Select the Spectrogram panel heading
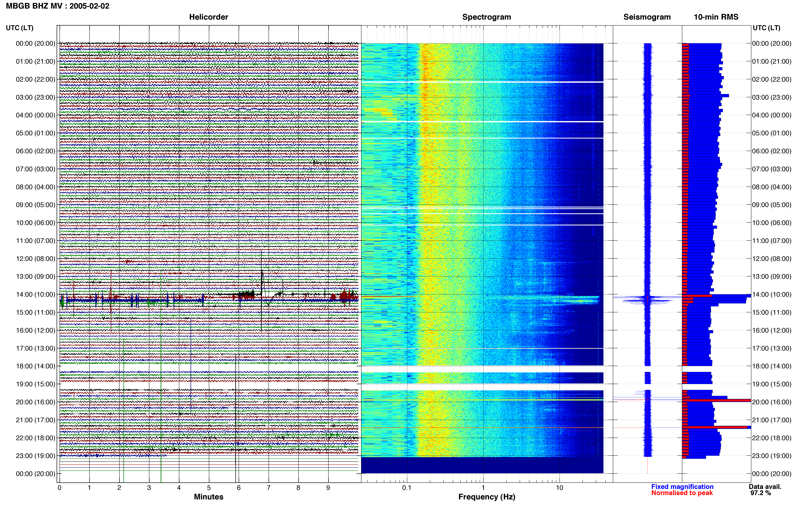The width and height of the screenshot is (812, 508). pos(487,17)
